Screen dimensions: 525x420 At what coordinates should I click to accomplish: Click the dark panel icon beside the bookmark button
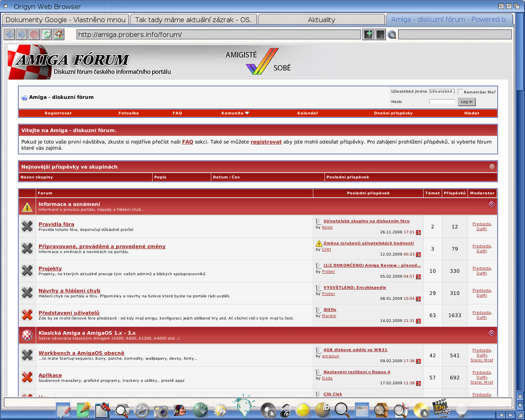click(380, 34)
